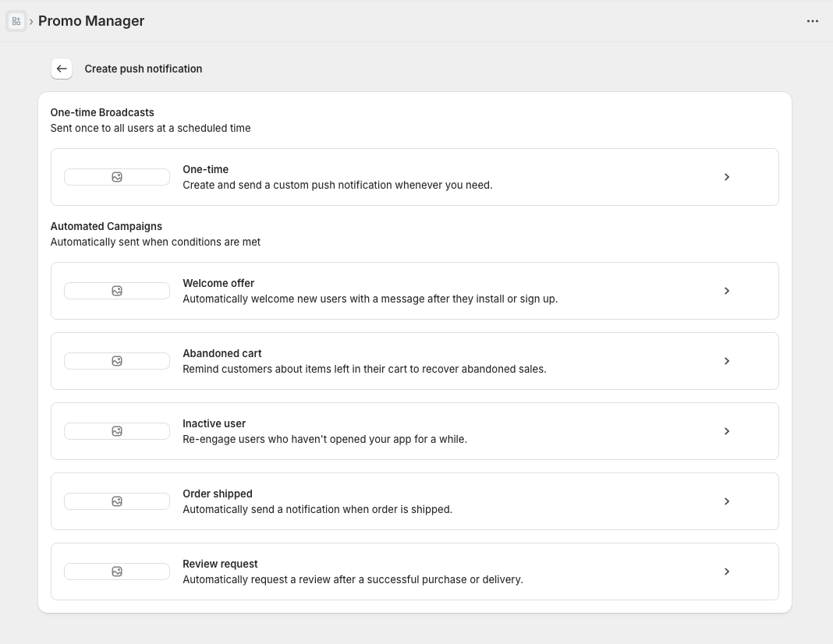
Task: Click the back arrow button
Action: 62,69
